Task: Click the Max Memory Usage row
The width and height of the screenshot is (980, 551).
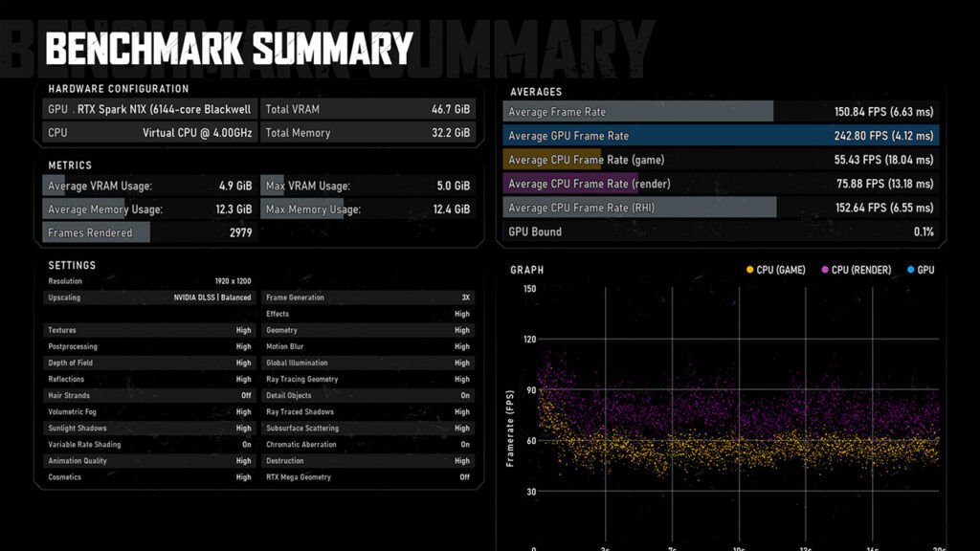Action: [368, 209]
